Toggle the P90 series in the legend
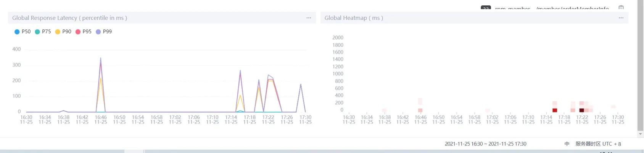The width and height of the screenshot is (644, 153). tap(63, 32)
